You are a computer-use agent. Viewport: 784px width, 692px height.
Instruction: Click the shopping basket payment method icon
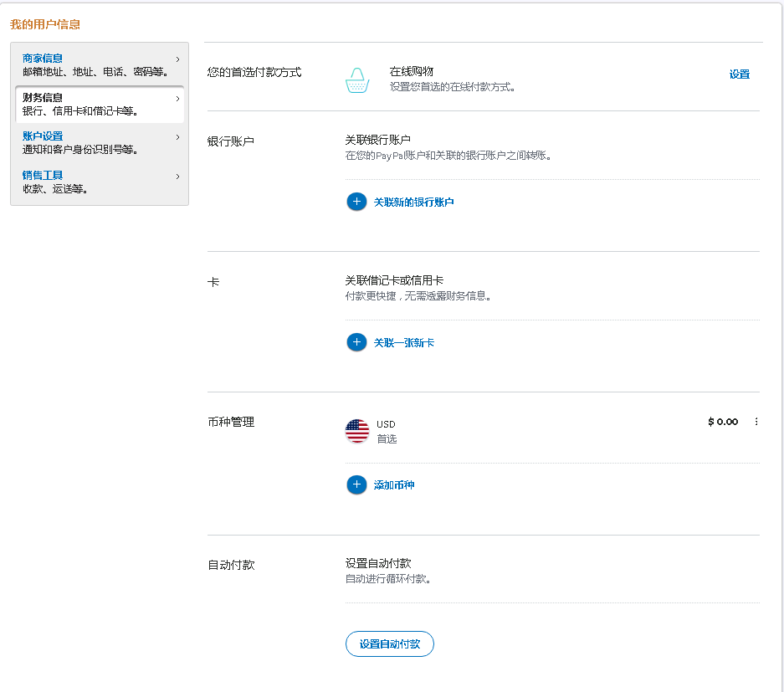click(357, 79)
